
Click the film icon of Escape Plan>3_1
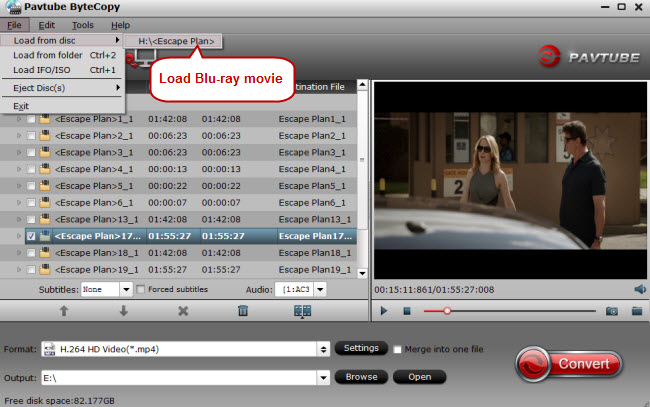45,152
